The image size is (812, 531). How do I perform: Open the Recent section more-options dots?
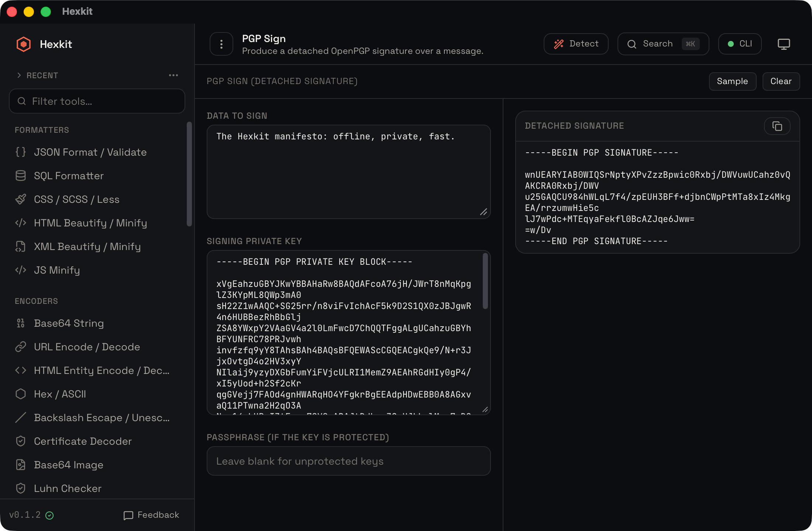[x=173, y=75]
